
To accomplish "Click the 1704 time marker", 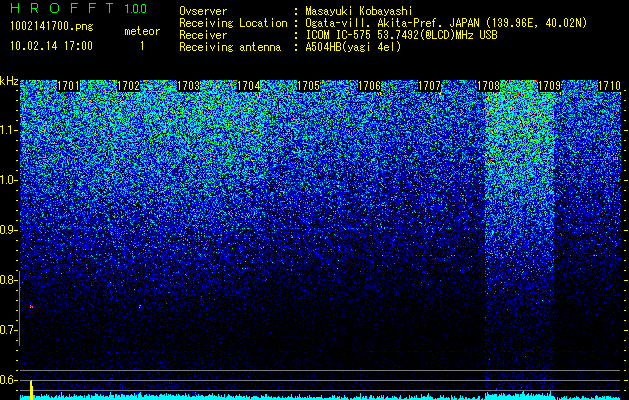I will [249, 86].
